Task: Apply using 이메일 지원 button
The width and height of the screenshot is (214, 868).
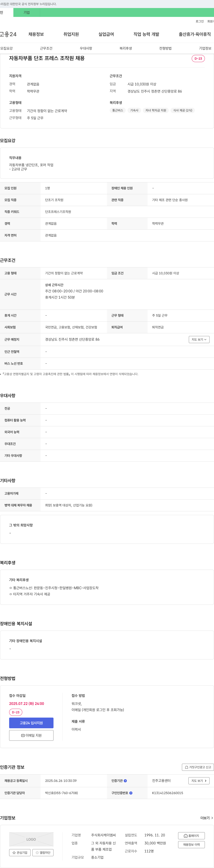Action: tap(31, 735)
